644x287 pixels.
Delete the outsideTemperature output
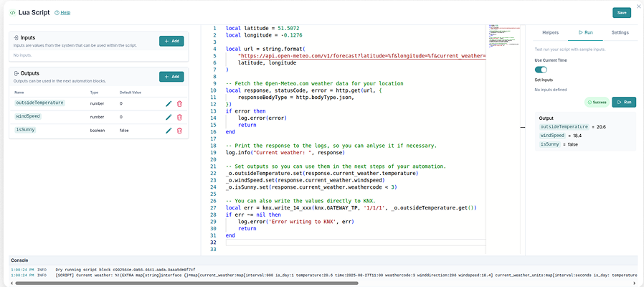[179, 104]
